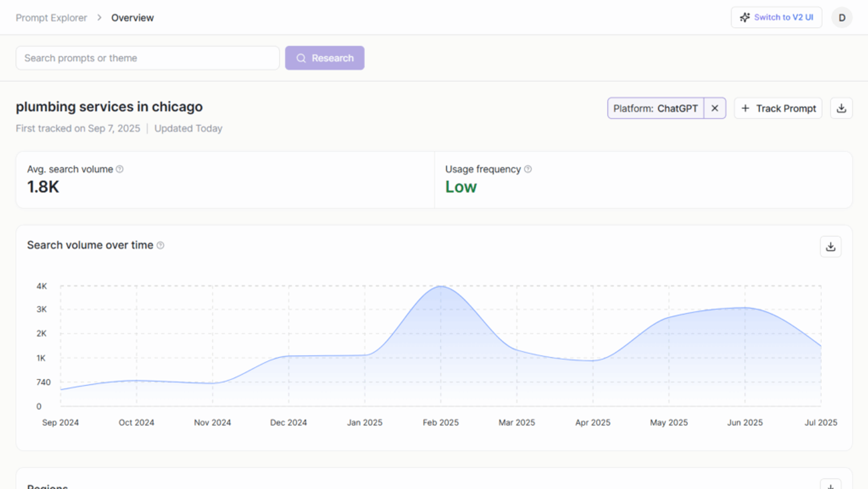868x489 pixels.
Task: Open the user avatar D menu
Action: (842, 18)
